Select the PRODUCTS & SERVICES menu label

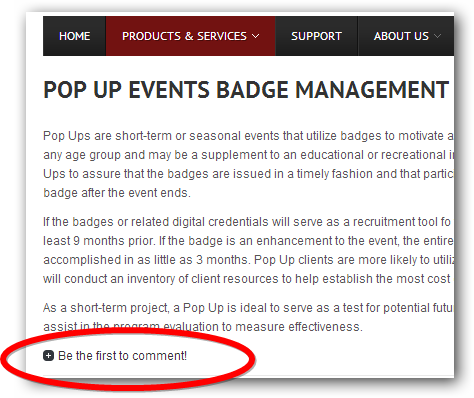(x=184, y=36)
